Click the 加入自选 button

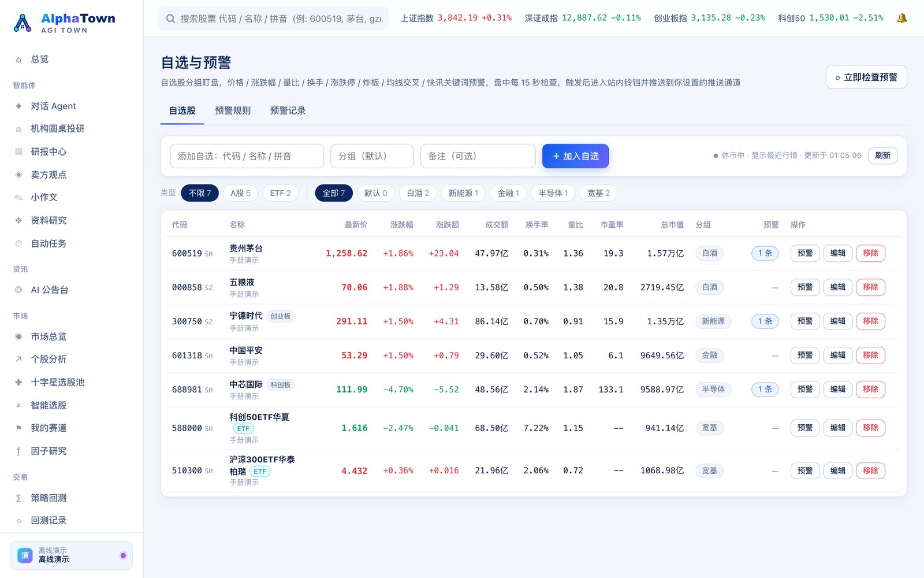(575, 156)
